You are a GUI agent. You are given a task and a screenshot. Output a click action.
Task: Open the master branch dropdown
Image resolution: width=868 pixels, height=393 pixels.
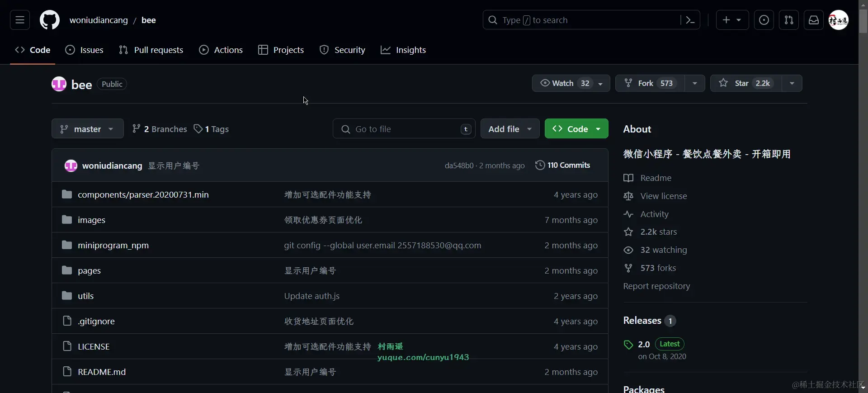tap(88, 129)
